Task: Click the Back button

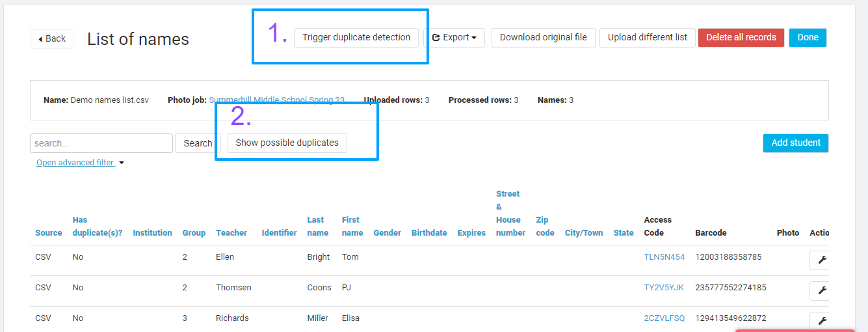Action: pos(52,38)
